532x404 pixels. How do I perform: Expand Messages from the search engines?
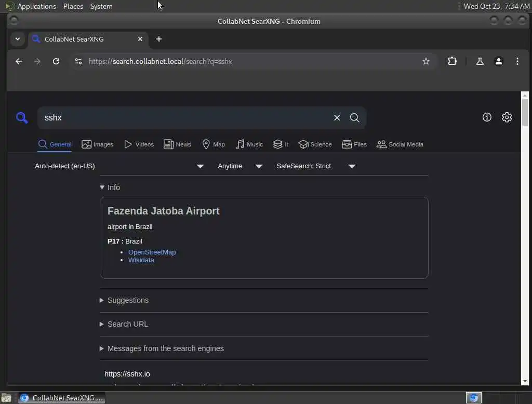[162, 349]
